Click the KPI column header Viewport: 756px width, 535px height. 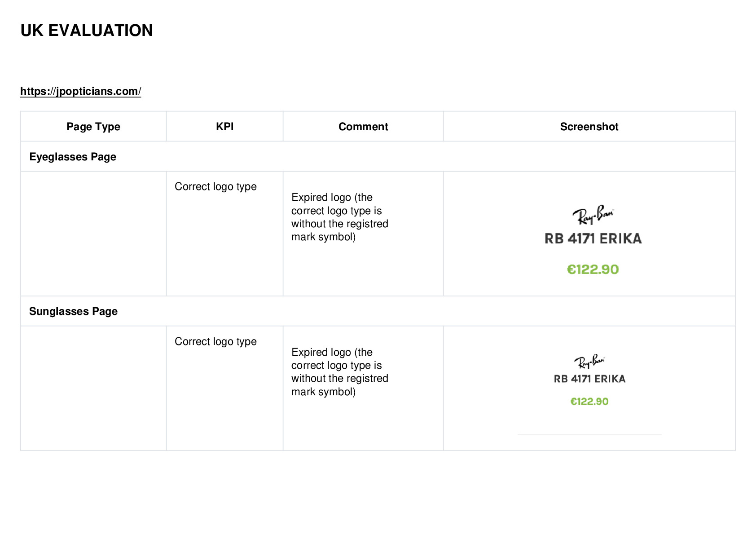(224, 127)
